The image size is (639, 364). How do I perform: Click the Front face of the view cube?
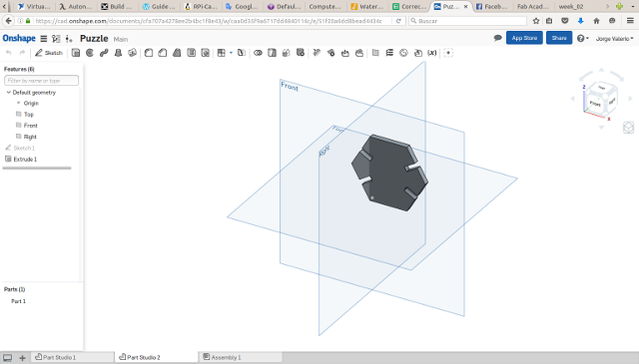[595, 104]
